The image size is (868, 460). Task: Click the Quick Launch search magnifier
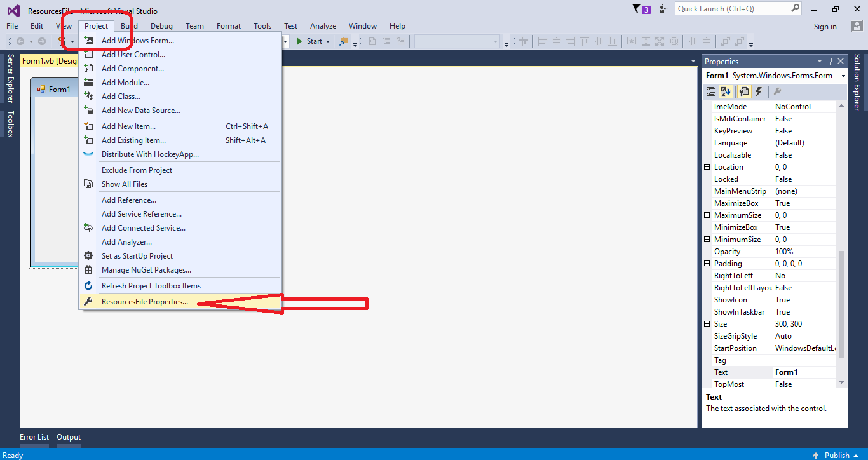coord(795,8)
